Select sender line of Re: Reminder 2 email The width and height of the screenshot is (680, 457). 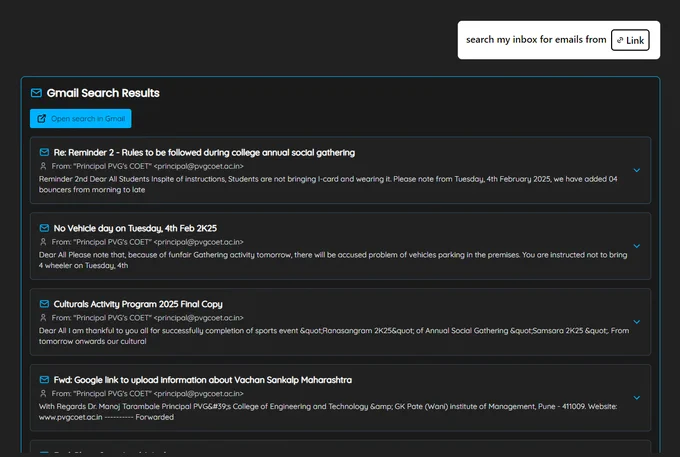pyautogui.click(x=147, y=166)
